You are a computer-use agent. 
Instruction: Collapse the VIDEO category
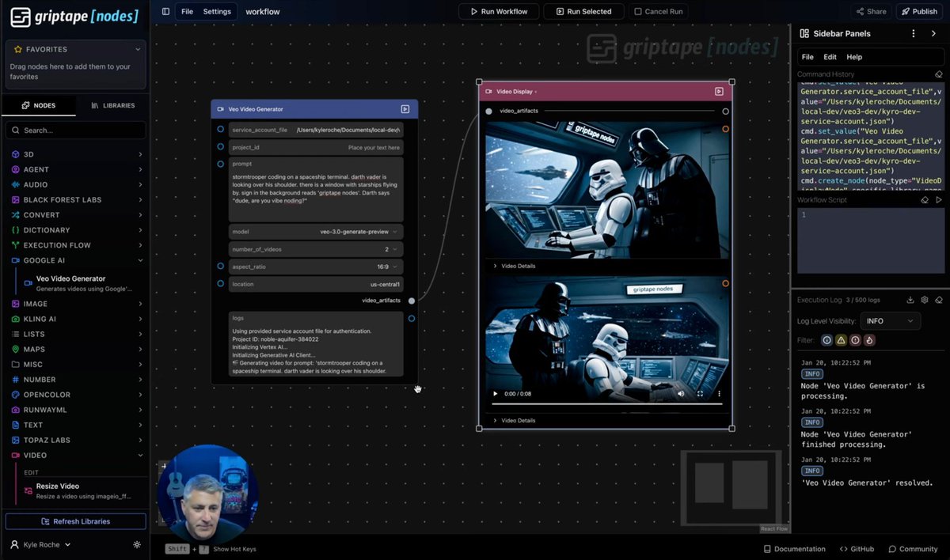coord(140,456)
